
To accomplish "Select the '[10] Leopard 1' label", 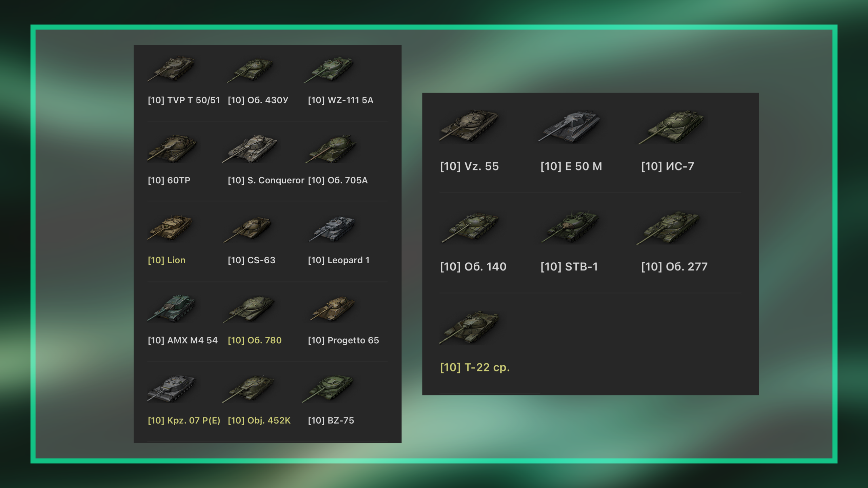I will pyautogui.click(x=338, y=260).
